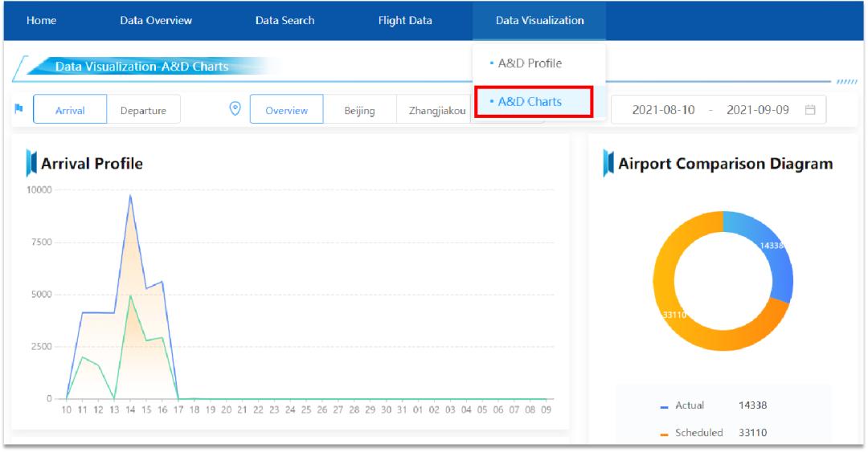
Task: Open the calendar icon in date range
Action: click(x=810, y=109)
